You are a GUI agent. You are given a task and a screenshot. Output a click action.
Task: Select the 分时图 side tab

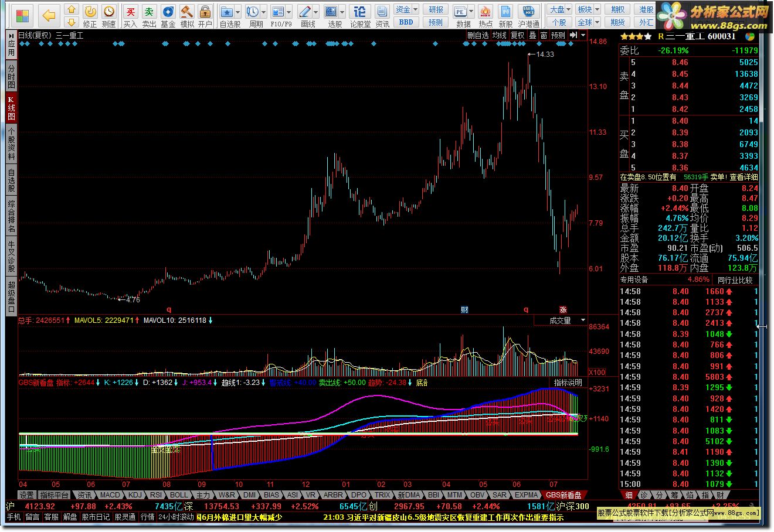[11, 77]
